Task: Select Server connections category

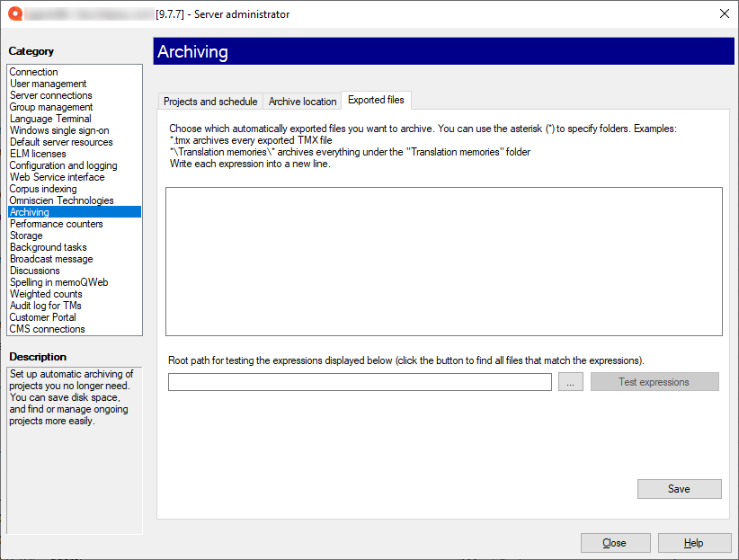Action: (50, 94)
